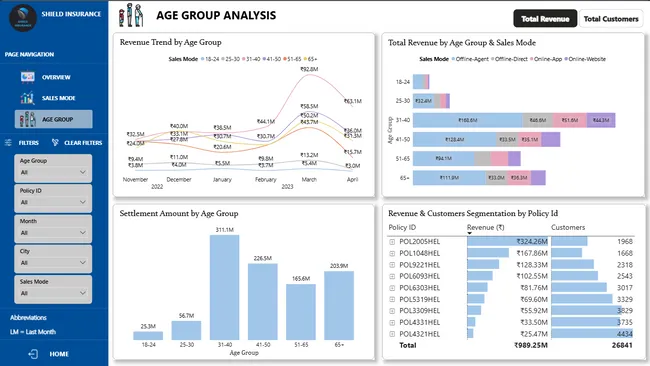Click the Revenue Trend by Age Group title
The image size is (650, 366).
170,42
